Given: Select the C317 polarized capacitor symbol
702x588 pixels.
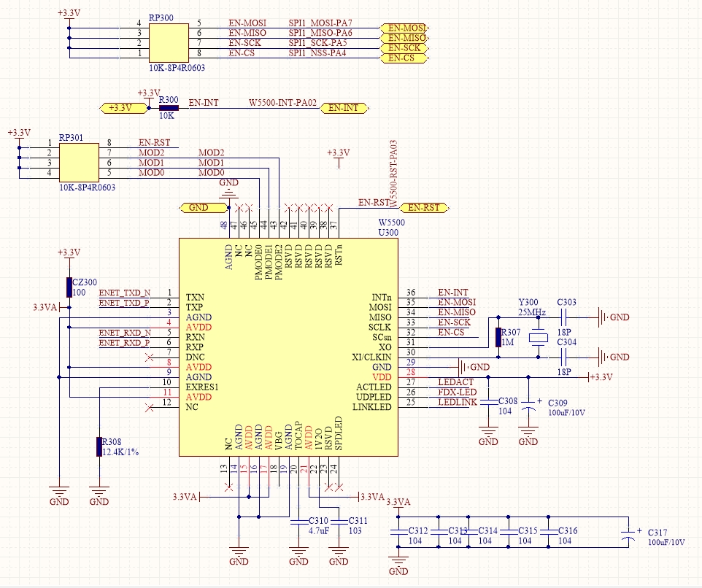Looking at the screenshot, I should [x=628, y=535].
